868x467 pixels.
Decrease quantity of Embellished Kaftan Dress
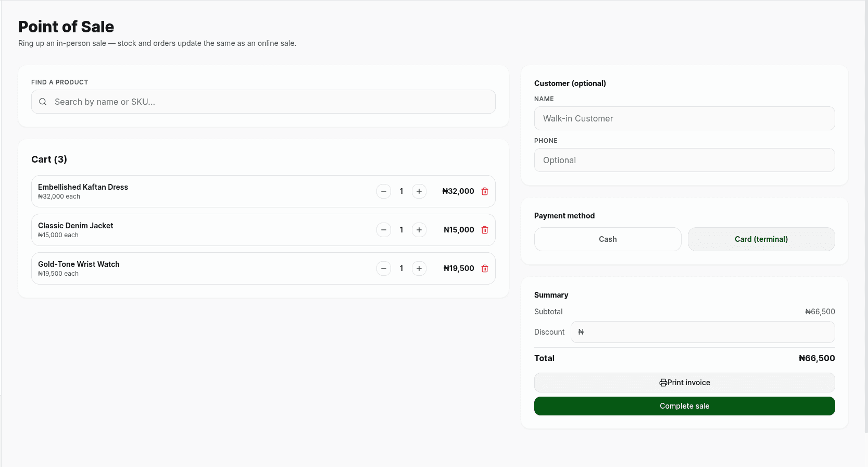pyautogui.click(x=384, y=191)
